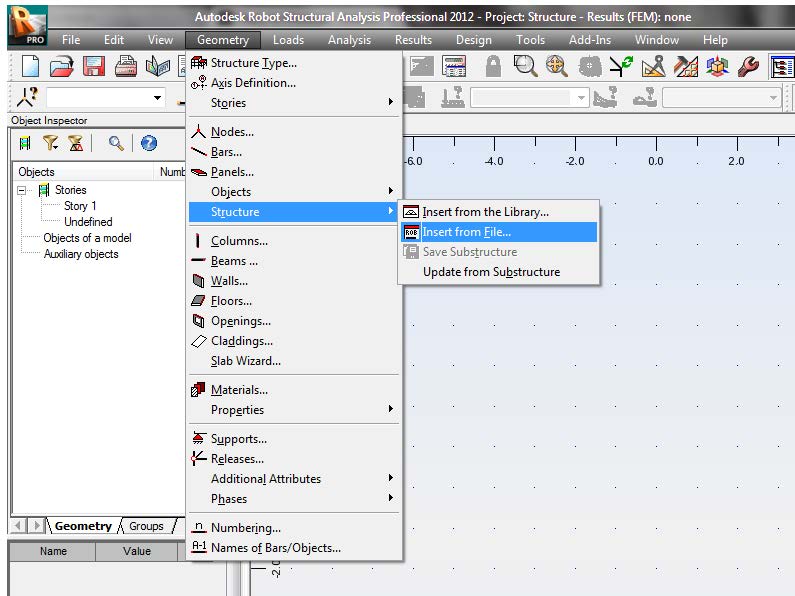Click the drafting triangle toolbar icon
Image resolution: width=795 pixels, height=596 pixels.
click(654, 66)
